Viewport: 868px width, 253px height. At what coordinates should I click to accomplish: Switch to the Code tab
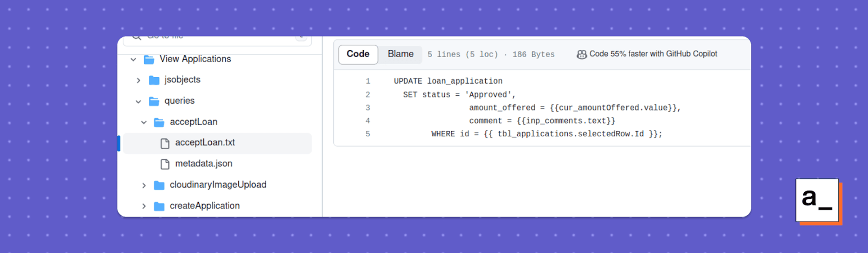[x=358, y=54]
